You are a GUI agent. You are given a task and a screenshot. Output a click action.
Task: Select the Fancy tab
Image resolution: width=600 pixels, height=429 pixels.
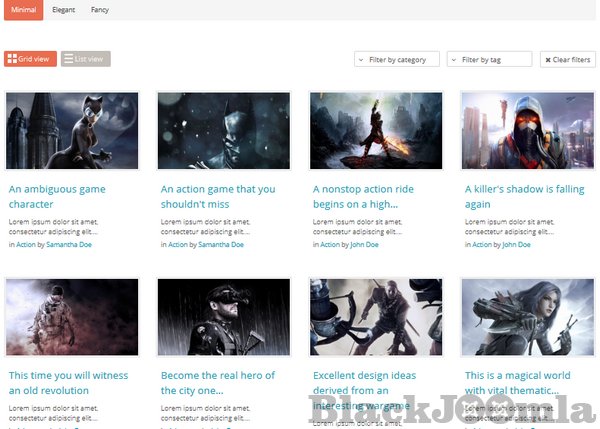pyautogui.click(x=99, y=10)
